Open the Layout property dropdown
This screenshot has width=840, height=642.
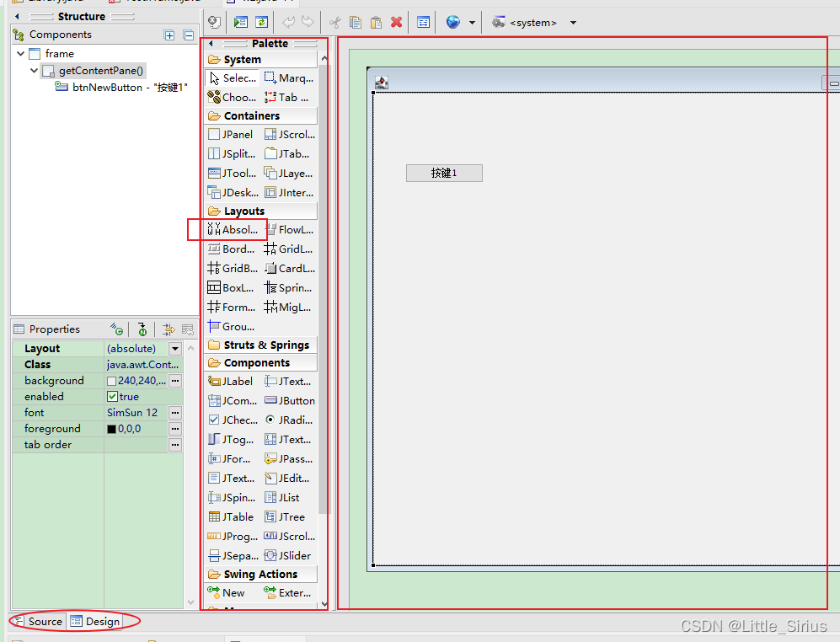click(175, 348)
